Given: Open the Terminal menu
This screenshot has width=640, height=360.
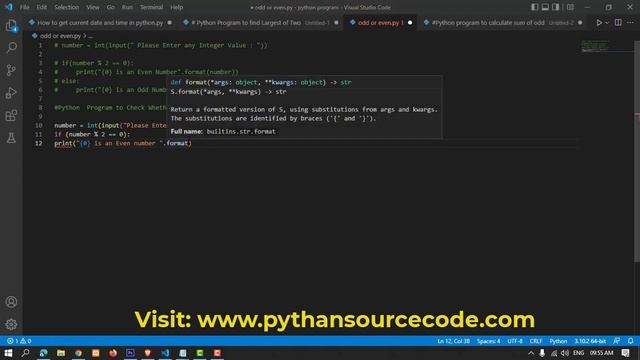Looking at the screenshot, I should pyautogui.click(x=151, y=7).
